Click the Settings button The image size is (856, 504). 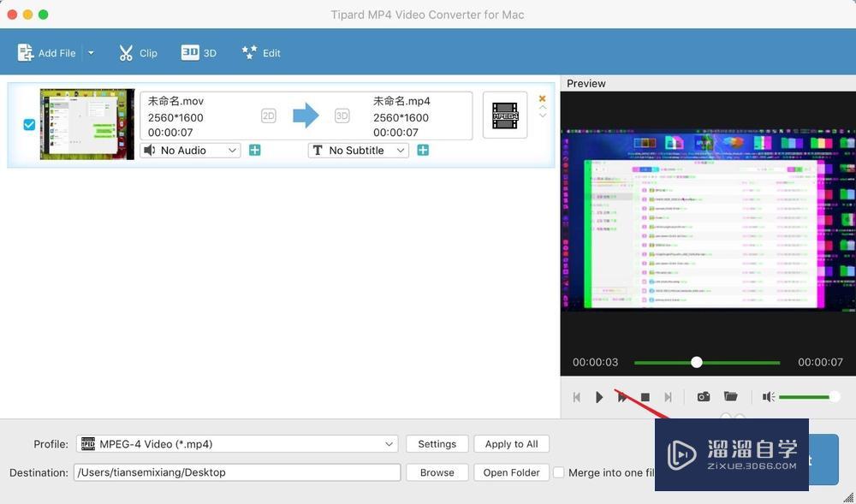(437, 444)
